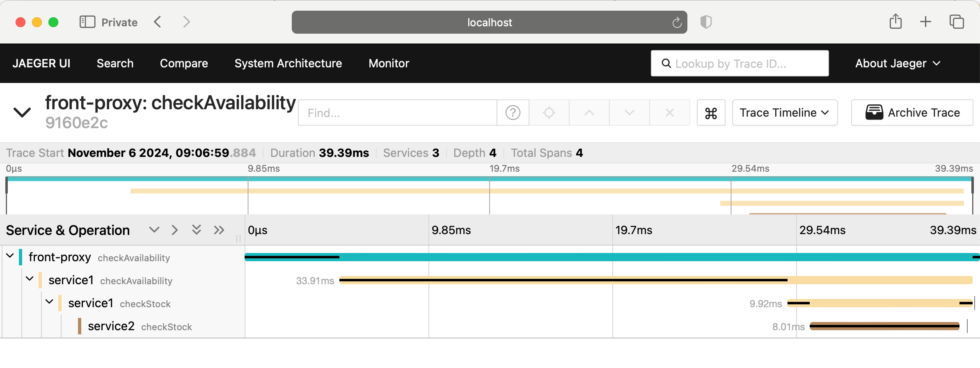Open the Trace Timeline view dropdown

tap(784, 113)
